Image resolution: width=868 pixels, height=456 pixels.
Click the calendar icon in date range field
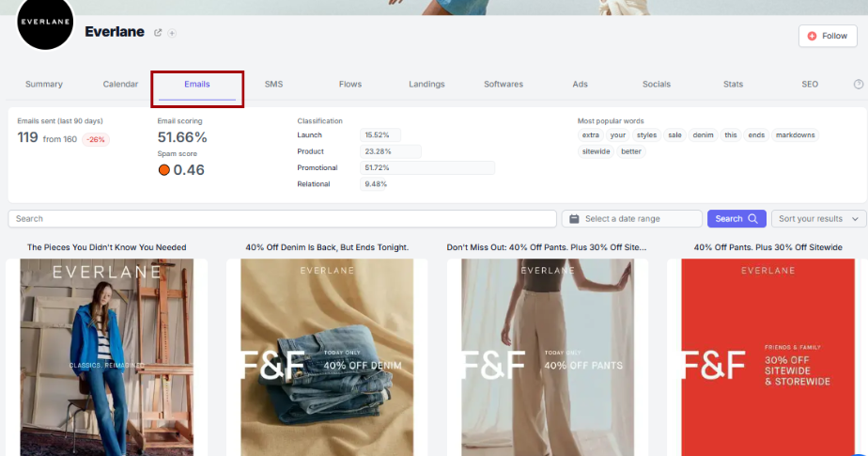(574, 219)
